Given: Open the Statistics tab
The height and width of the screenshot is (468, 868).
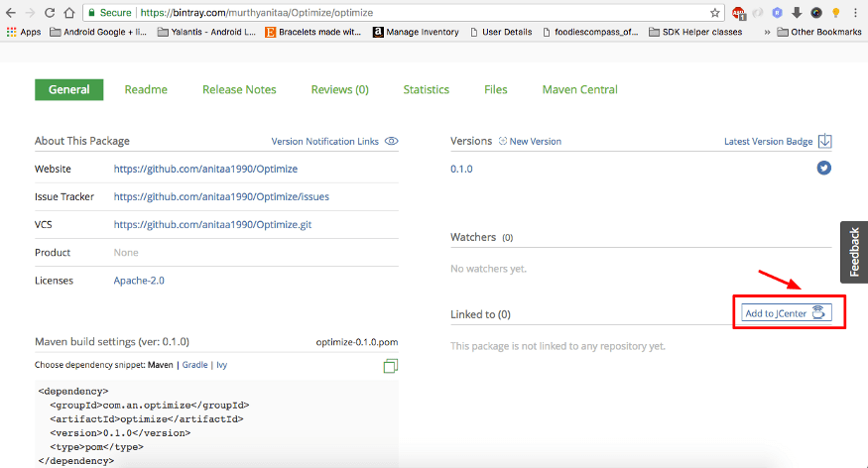Looking at the screenshot, I should tap(427, 89).
